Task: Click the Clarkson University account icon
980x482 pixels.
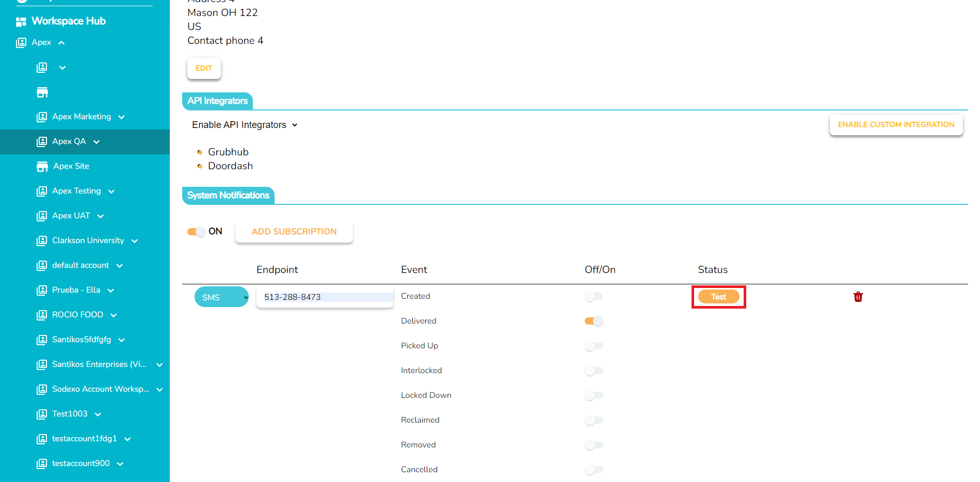Action: click(x=42, y=241)
